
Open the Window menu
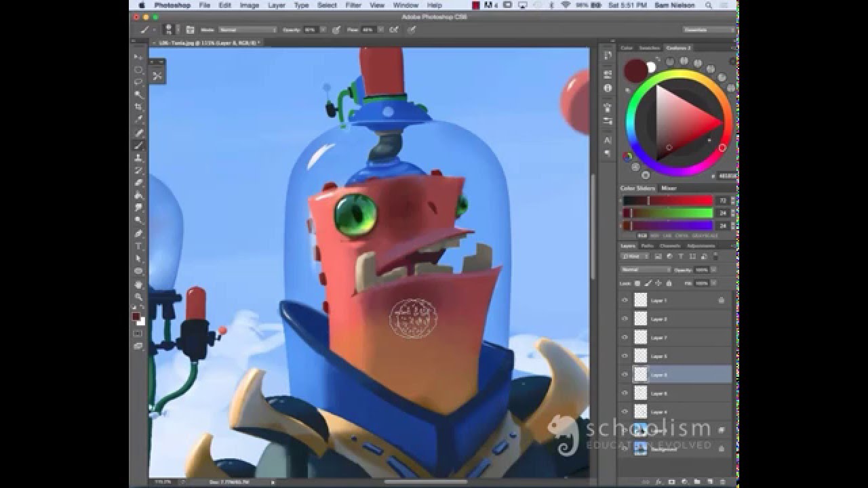(x=406, y=5)
